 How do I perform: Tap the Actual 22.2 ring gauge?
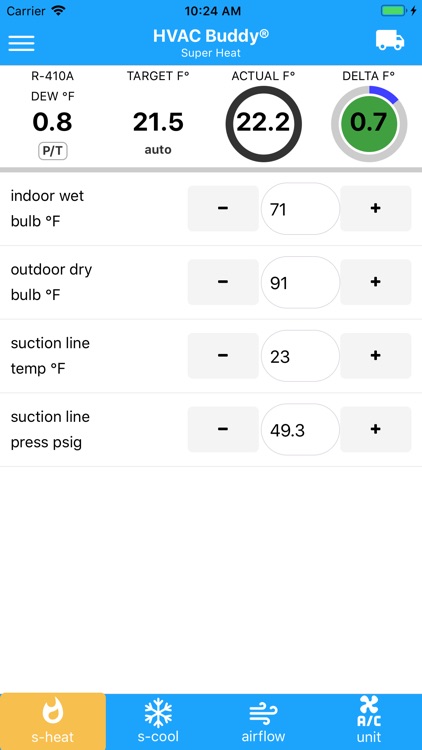263,123
